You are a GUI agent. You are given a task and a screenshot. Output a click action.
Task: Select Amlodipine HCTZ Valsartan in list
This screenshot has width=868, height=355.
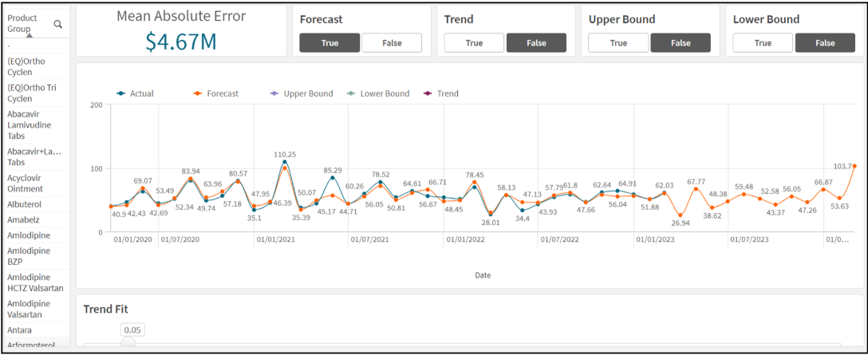pos(35,282)
